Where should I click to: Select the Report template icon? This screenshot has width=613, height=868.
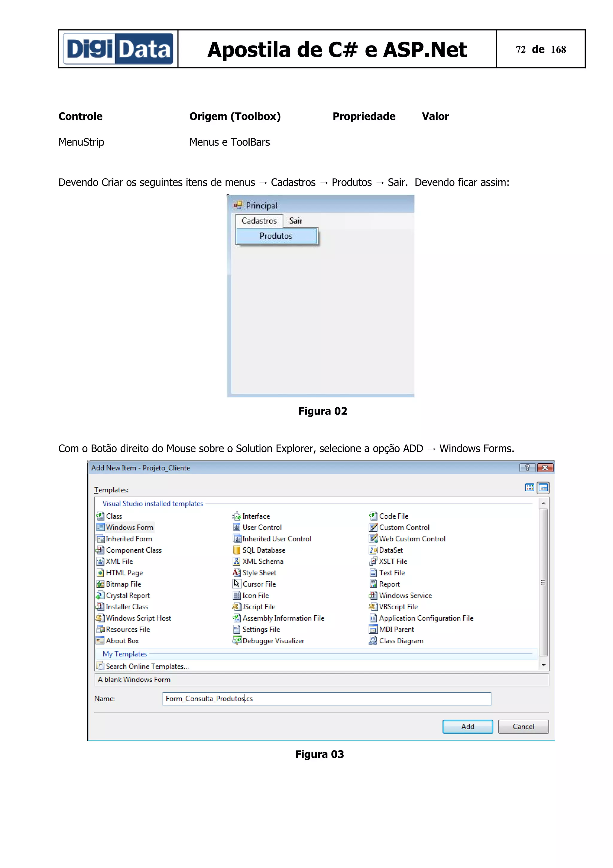tap(373, 584)
